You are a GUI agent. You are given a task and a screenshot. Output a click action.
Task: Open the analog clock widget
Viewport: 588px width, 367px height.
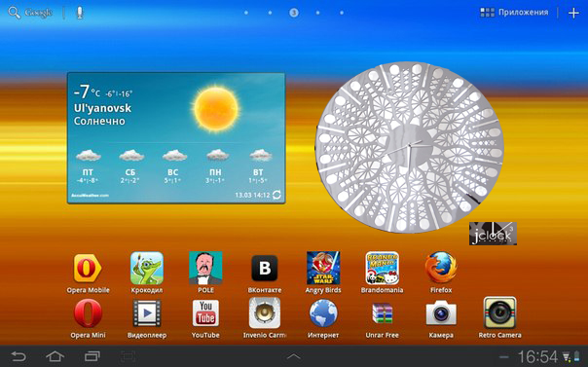click(x=409, y=147)
